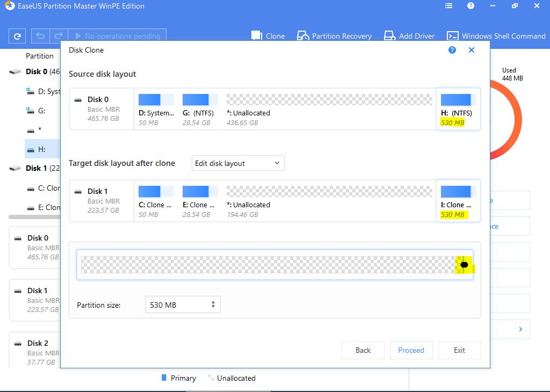Click the Back button
This screenshot has height=392, width=550.
click(363, 350)
